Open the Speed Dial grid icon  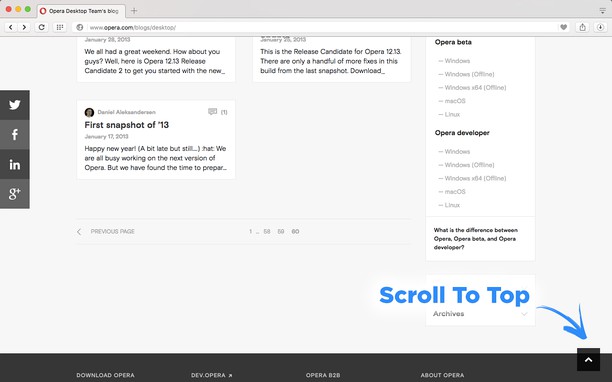pos(60,27)
